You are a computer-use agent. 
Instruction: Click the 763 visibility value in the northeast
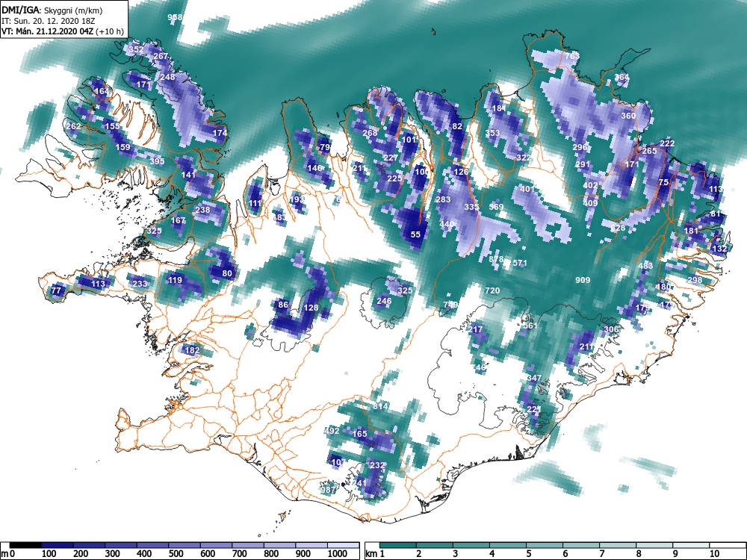[572, 56]
